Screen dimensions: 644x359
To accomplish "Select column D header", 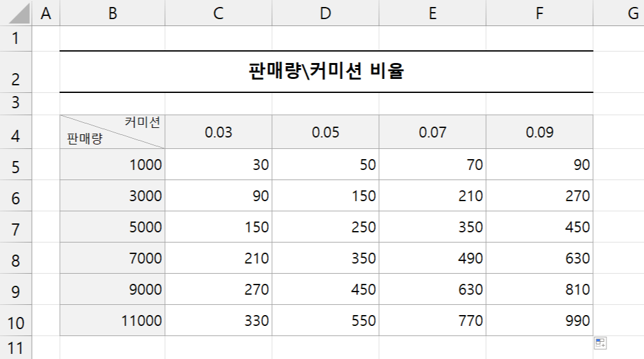I will pos(326,13).
